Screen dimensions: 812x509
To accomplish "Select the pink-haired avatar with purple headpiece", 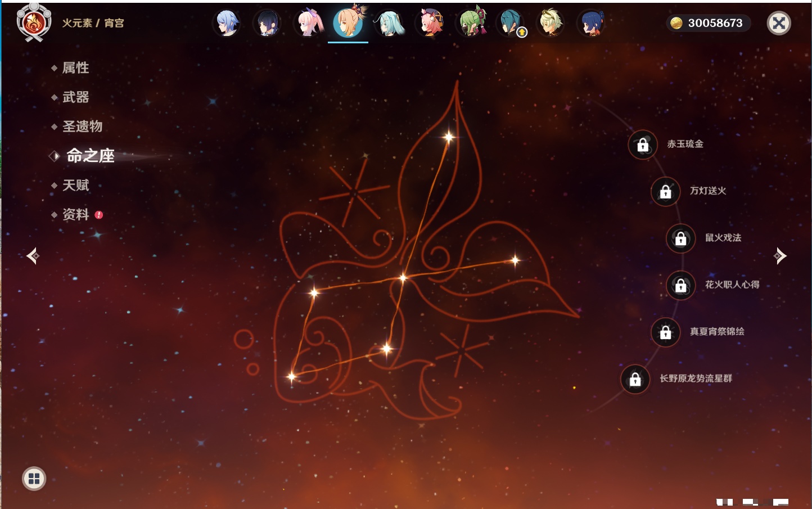I will click(x=309, y=23).
